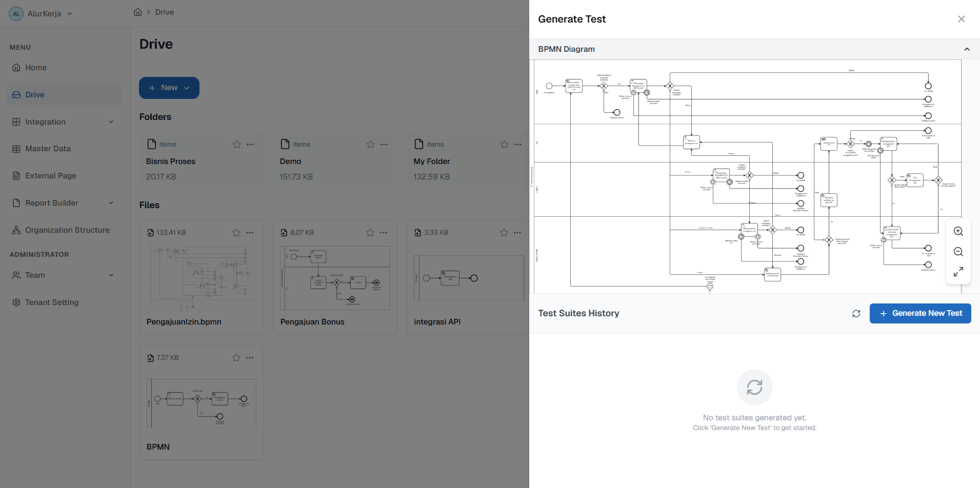980x488 pixels.
Task: Expand the BPMN diagram to fullscreen
Action: (x=958, y=272)
